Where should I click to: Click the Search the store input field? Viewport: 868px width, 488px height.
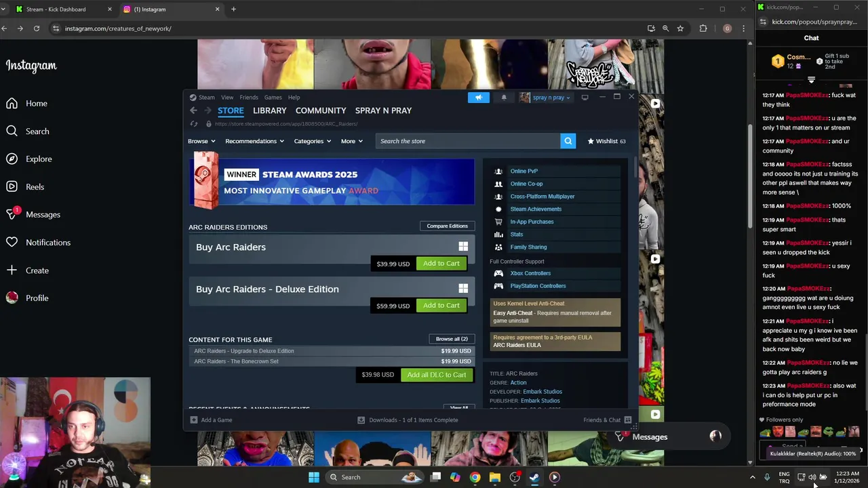(x=468, y=141)
